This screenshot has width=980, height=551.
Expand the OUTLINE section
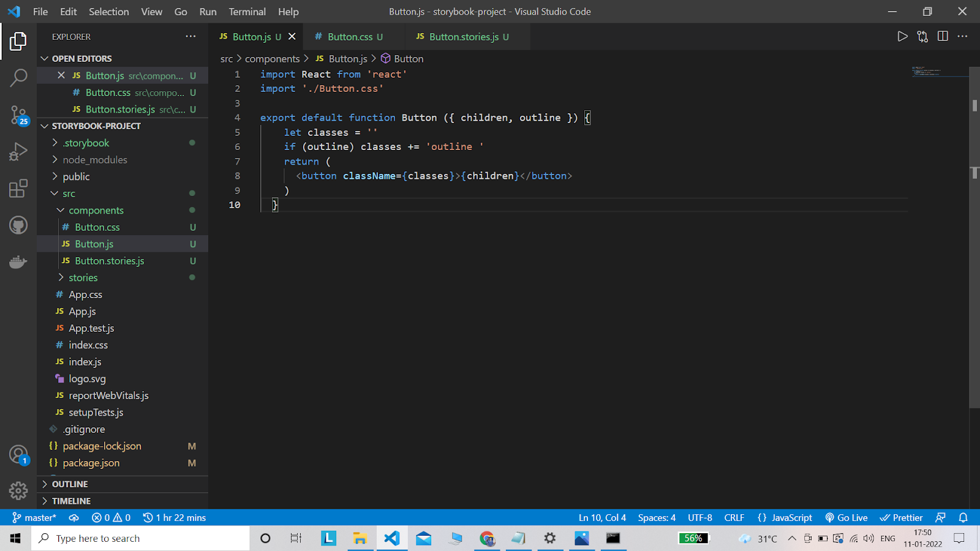(70, 484)
